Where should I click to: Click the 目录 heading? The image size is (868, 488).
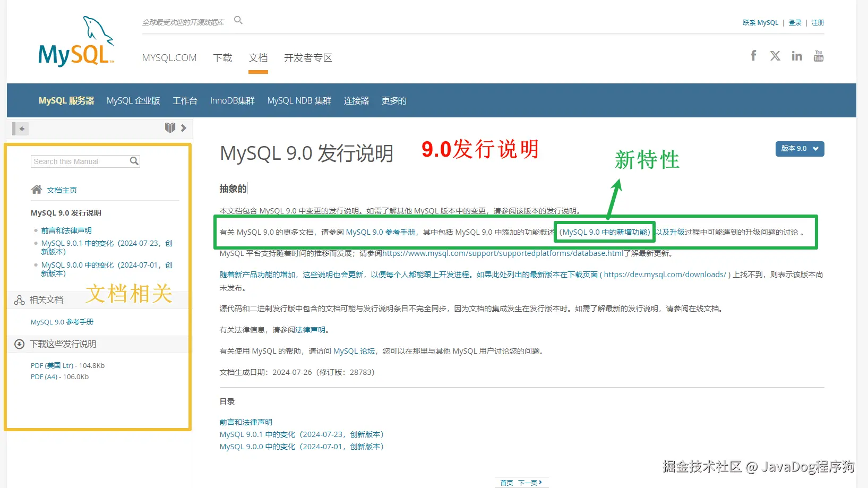pyautogui.click(x=227, y=401)
